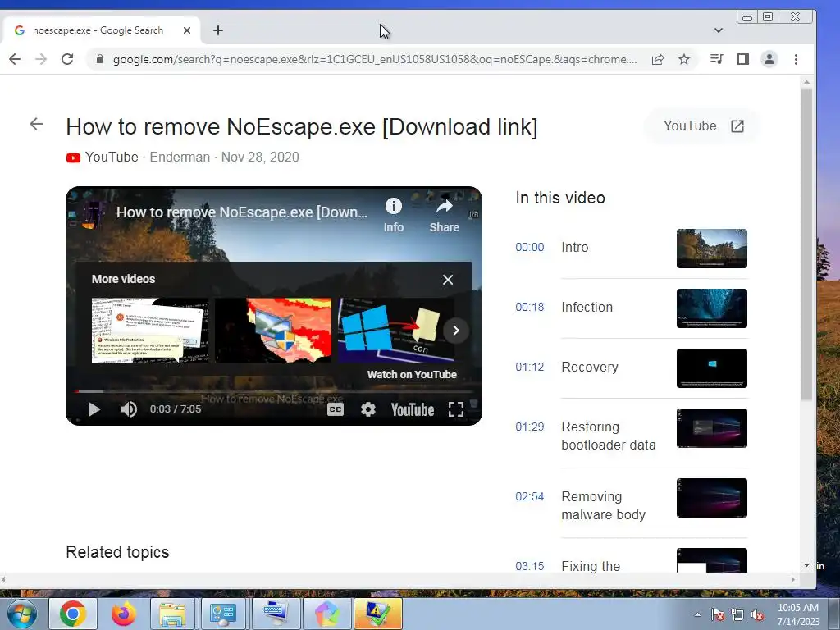Screen dimensions: 840x630
Task: Click the taskbar clock 10:05 AM
Action: coord(798,614)
